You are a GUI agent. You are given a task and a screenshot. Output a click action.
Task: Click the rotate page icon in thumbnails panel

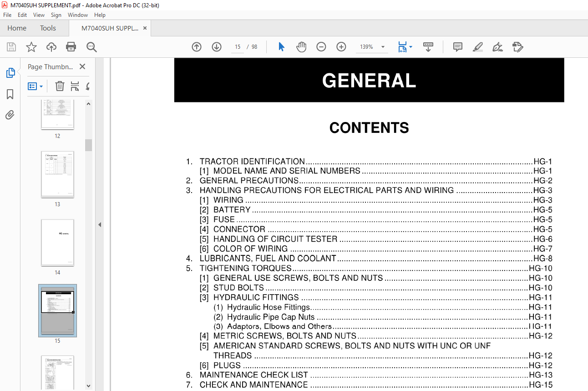click(87, 86)
